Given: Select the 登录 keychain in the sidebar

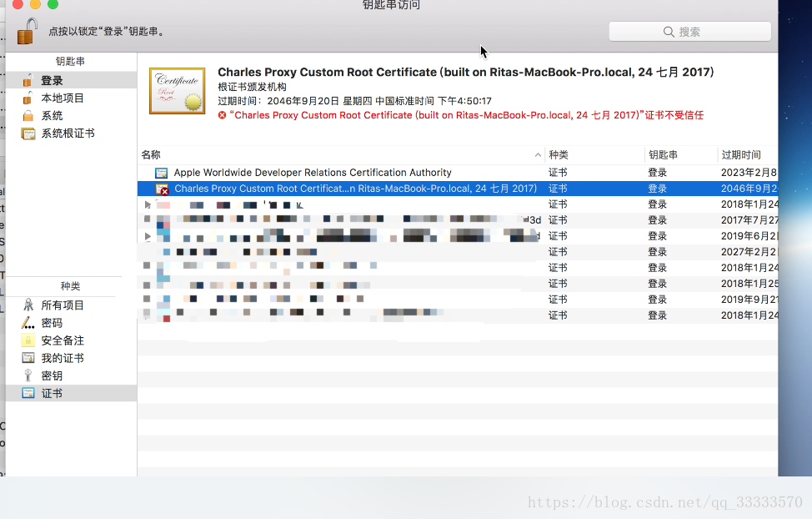Looking at the screenshot, I should coord(71,80).
